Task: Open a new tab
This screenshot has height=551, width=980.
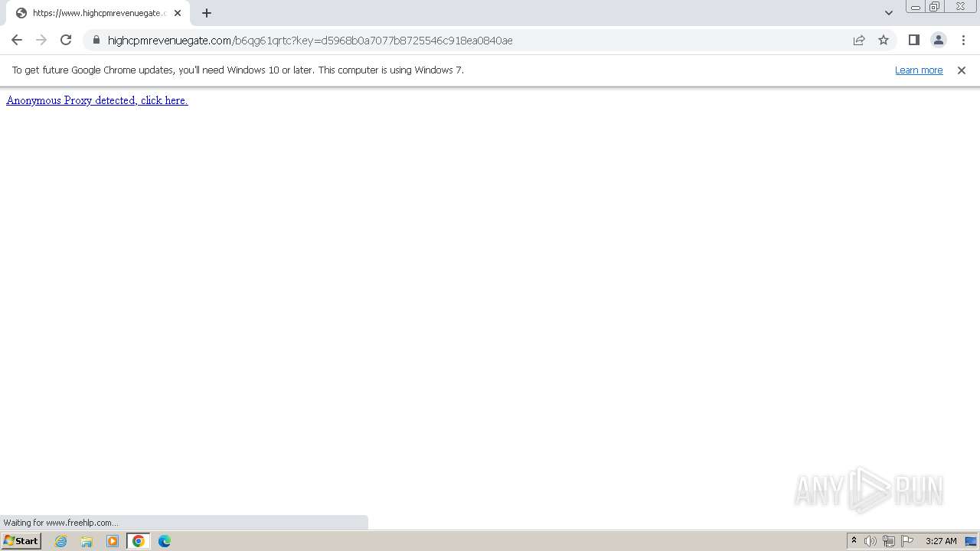Action: point(206,13)
